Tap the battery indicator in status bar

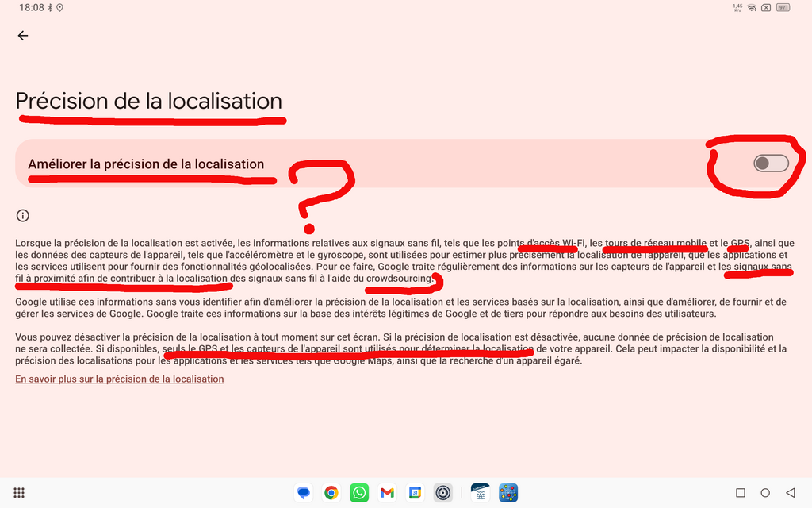(784, 8)
